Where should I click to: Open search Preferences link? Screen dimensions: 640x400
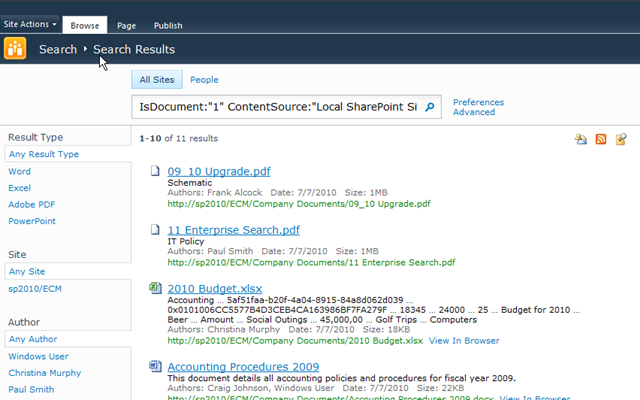pyautogui.click(x=478, y=102)
